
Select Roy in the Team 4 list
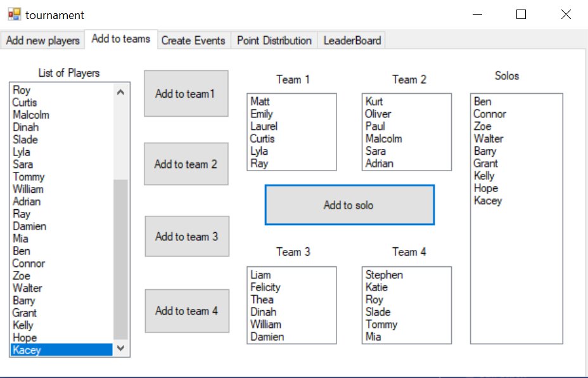[407, 299]
